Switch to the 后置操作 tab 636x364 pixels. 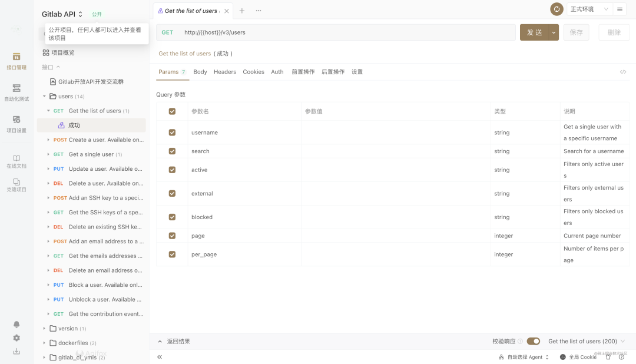pyautogui.click(x=333, y=72)
